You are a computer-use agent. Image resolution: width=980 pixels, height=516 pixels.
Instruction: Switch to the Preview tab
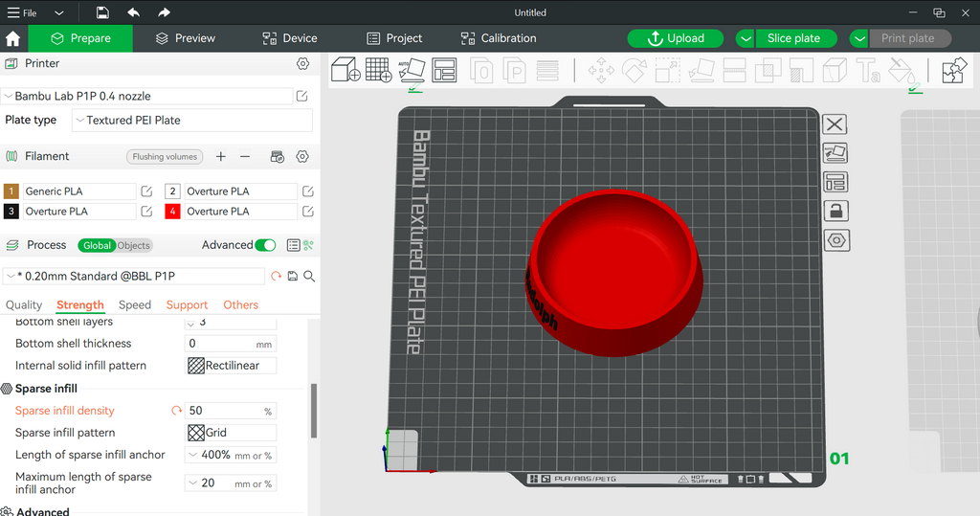coord(185,39)
